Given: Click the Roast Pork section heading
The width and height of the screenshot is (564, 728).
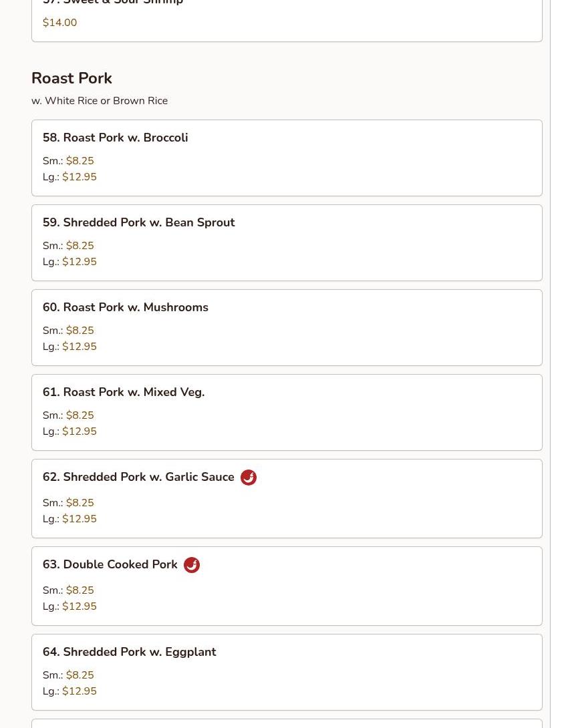Looking at the screenshot, I should pos(72,78).
